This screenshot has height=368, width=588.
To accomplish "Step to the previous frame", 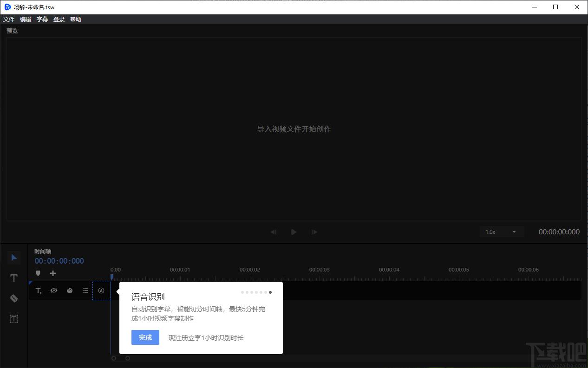I will coord(274,232).
